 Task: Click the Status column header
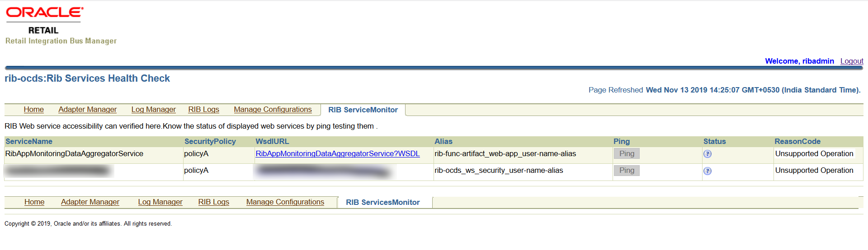coord(715,142)
